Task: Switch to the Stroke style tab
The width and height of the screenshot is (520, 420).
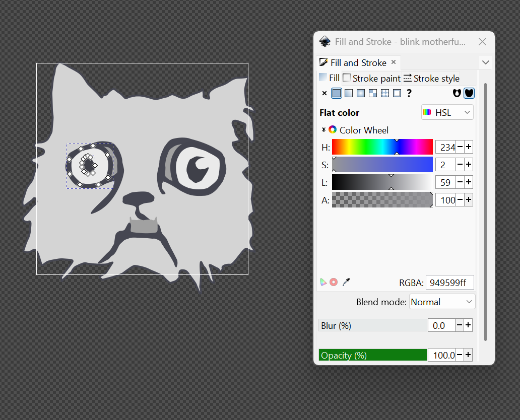Action: 431,78
